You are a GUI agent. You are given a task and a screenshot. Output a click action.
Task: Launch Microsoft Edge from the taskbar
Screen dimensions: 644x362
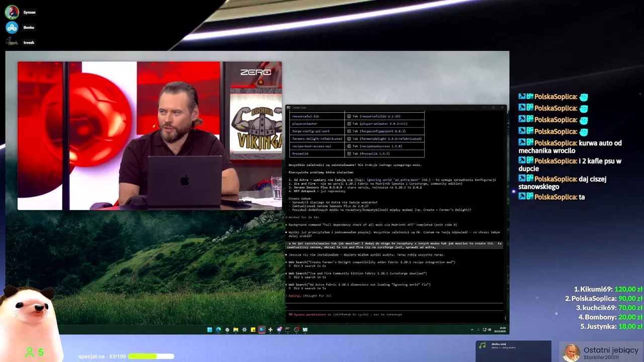218,330
